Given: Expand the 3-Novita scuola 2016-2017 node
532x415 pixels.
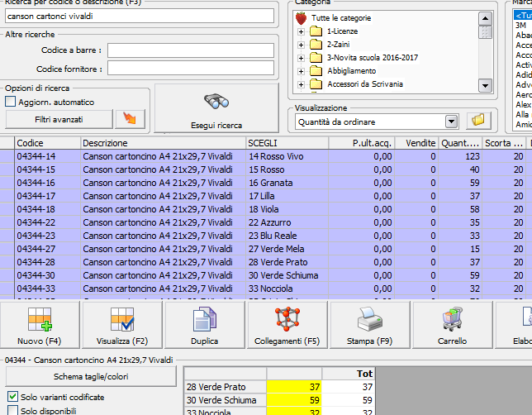Looking at the screenshot, I should coord(301,58).
